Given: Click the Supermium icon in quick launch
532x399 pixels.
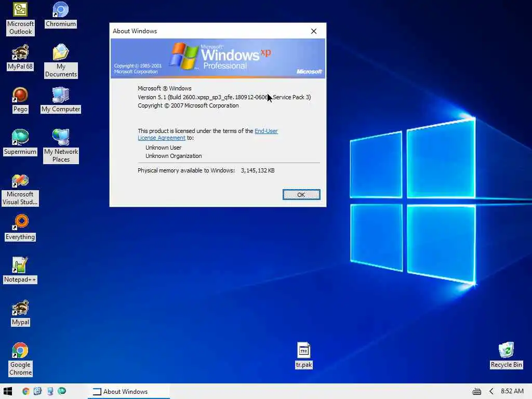Looking at the screenshot, I should (62, 391).
